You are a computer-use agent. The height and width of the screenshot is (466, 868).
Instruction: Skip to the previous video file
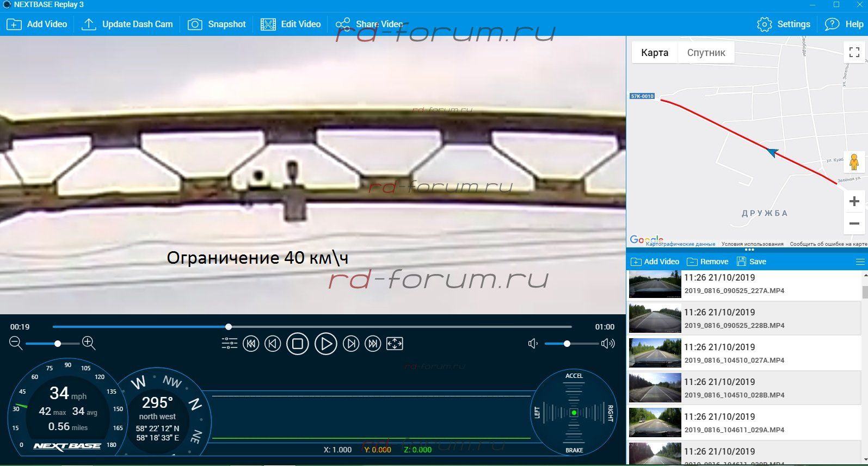[251, 344]
